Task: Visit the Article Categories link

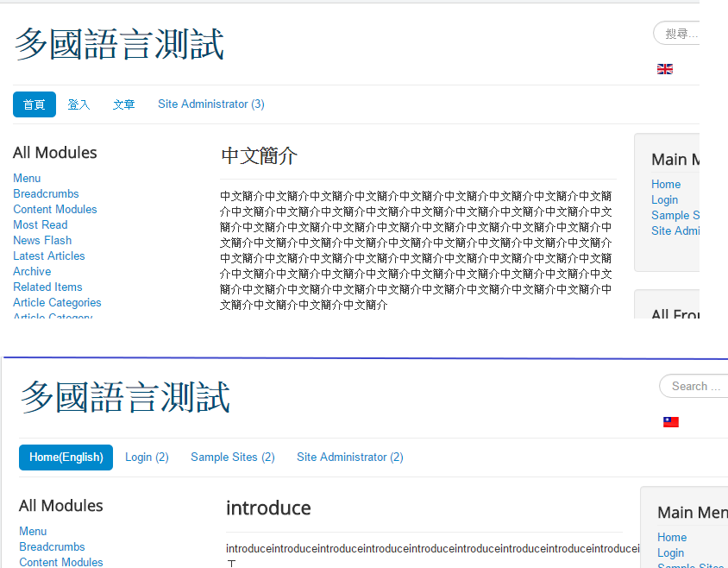Action: pos(57,303)
